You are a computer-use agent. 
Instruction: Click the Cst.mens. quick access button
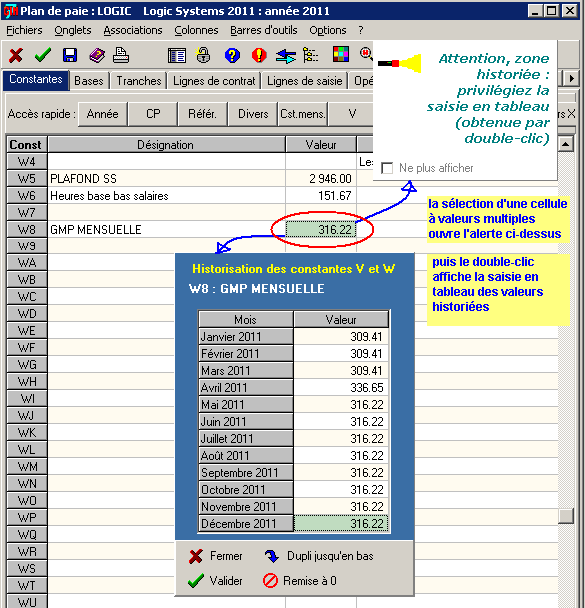(x=303, y=114)
